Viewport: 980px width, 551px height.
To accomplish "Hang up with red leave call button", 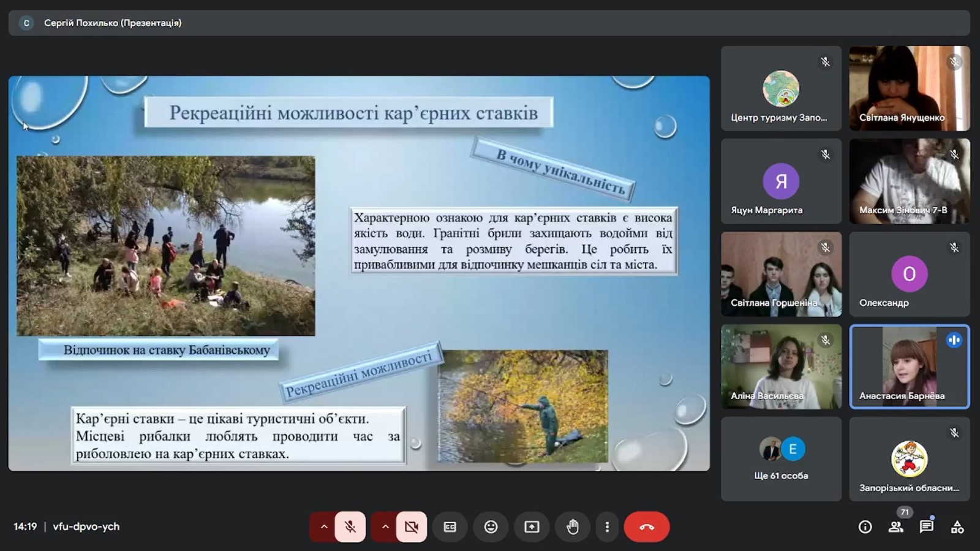I will [646, 527].
